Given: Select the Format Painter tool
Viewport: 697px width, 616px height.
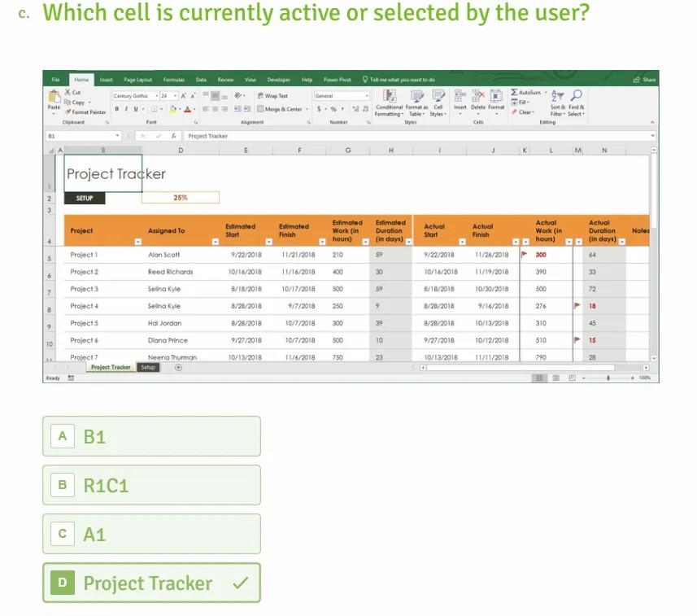Looking at the screenshot, I should click(x=87, y=111).
